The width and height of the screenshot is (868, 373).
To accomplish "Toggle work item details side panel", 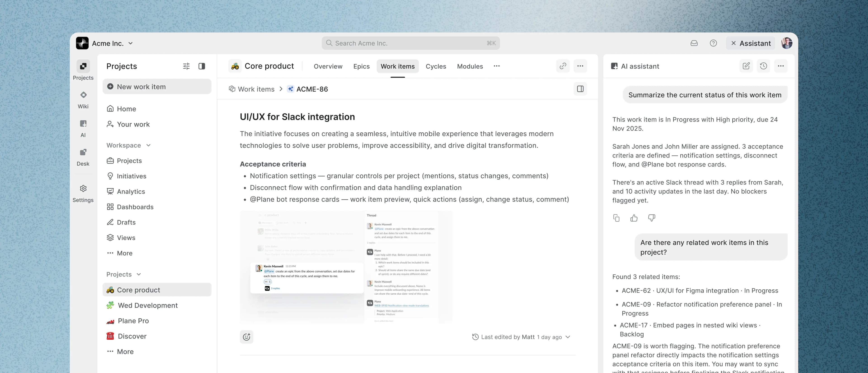I will tap(580, 89).
